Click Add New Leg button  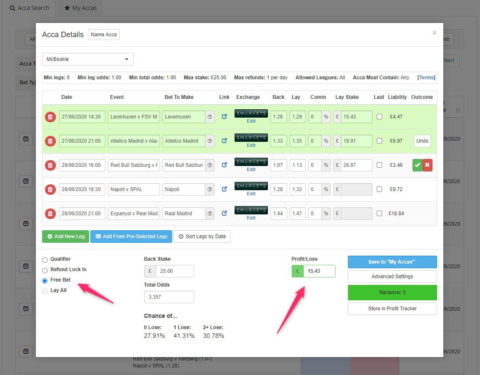66,236
